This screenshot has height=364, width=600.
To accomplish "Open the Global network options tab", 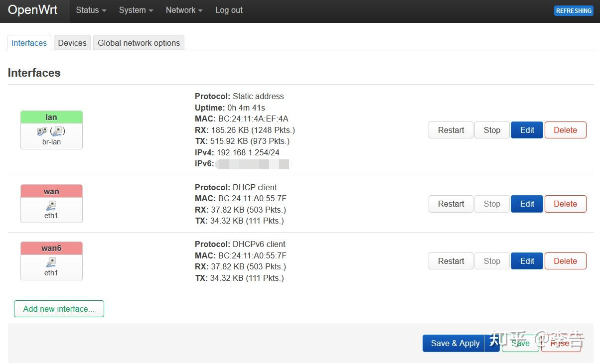I will point(139,43).
